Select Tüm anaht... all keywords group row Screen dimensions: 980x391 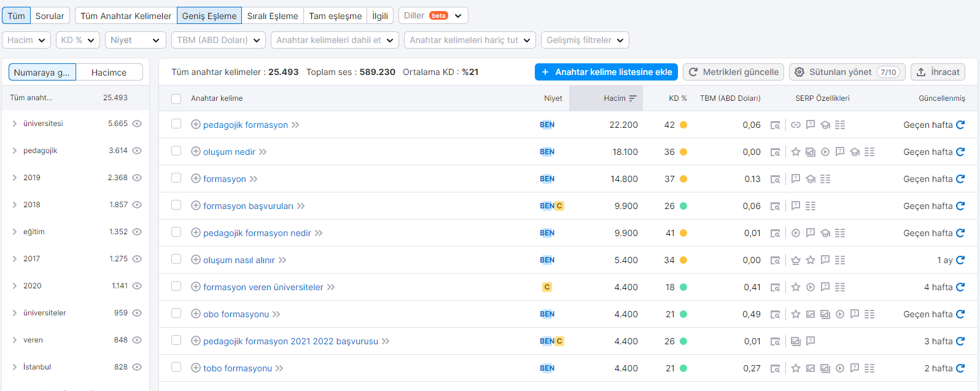[76, 98]
